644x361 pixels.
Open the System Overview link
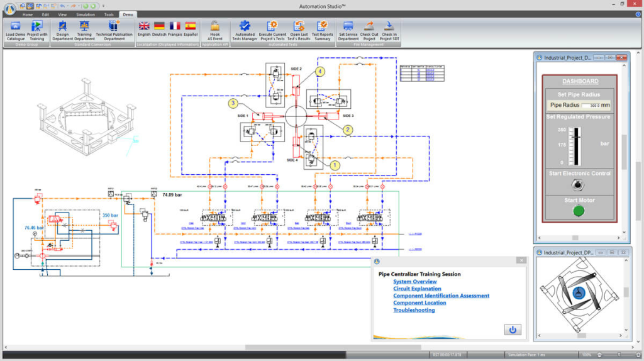tap(415, 281)
